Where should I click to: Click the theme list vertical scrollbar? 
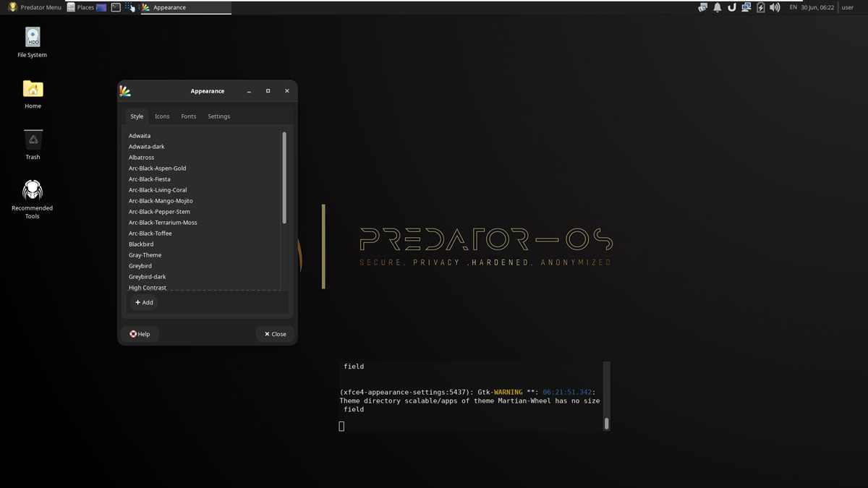(x=284, y=177)
